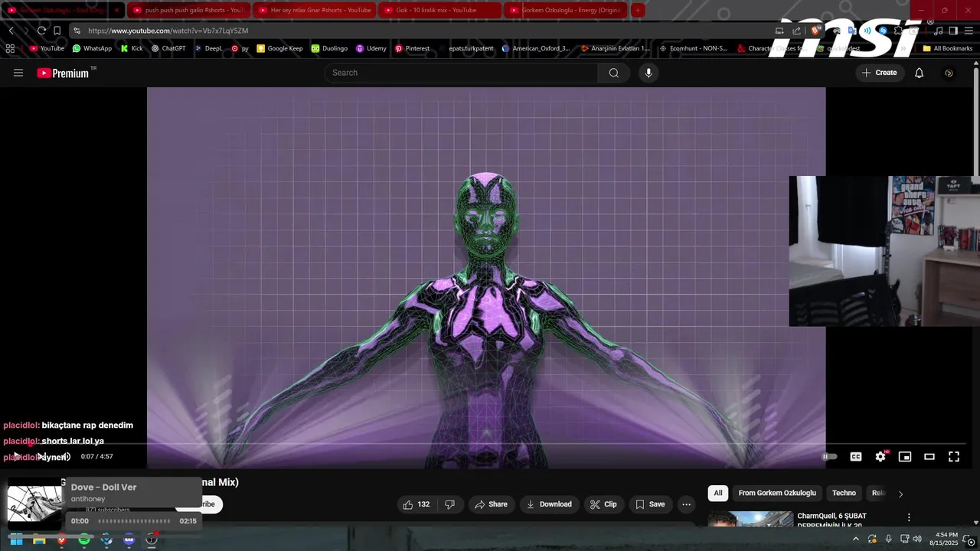Screen dimensions: 980x551
Task: Share the video
Action: [491, 504]
